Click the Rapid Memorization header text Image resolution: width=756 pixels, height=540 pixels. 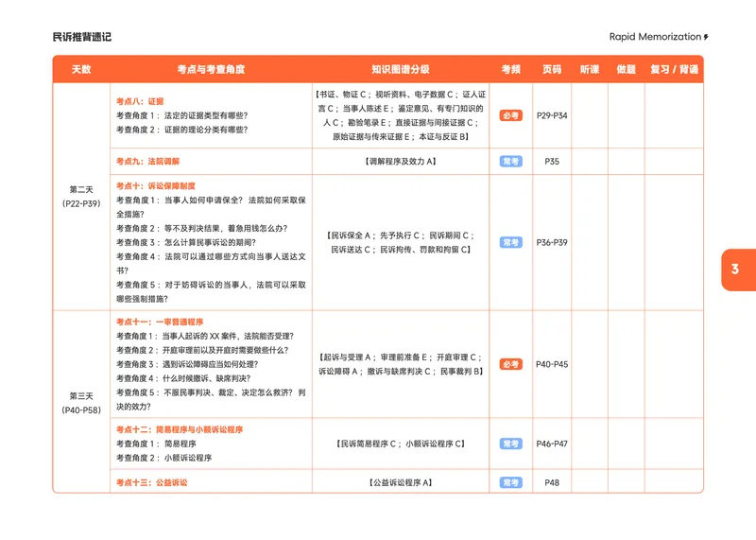(655, 37)
